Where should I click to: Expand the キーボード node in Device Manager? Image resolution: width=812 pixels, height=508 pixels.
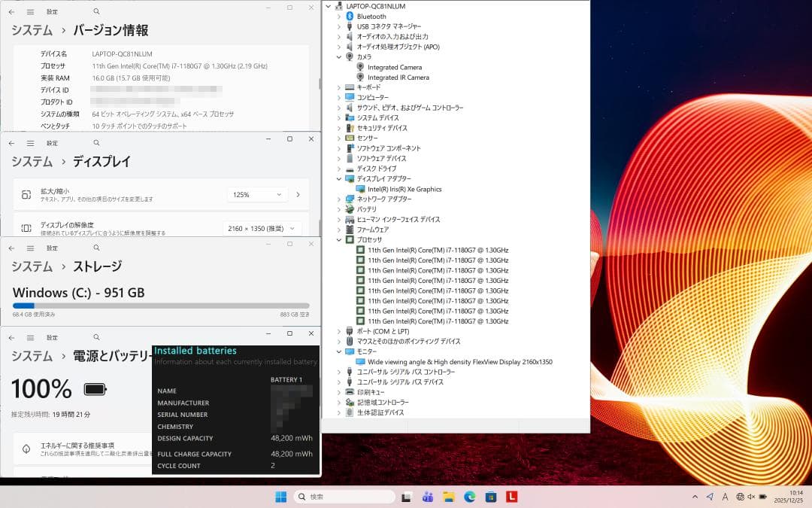340,87
